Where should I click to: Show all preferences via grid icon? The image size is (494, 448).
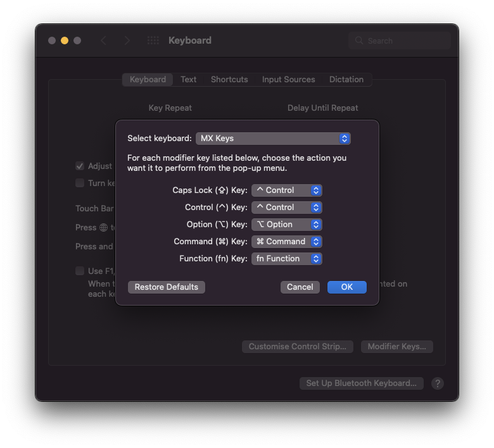[x=153, y=40]
